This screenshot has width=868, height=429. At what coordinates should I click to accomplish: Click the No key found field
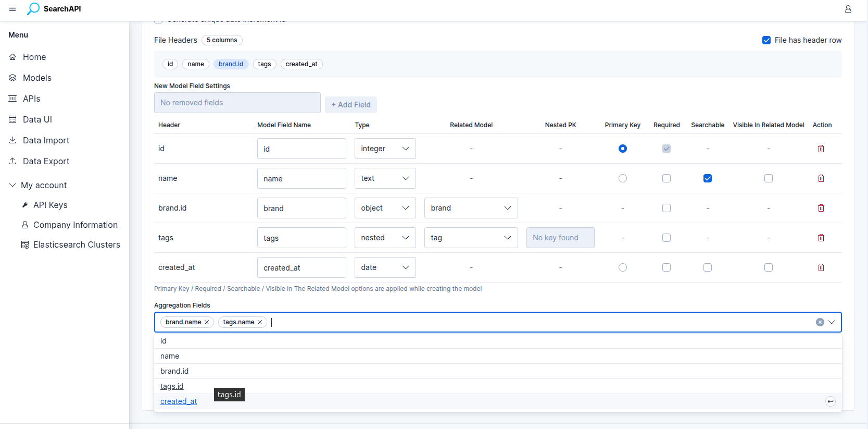click(x=560, y=238)
